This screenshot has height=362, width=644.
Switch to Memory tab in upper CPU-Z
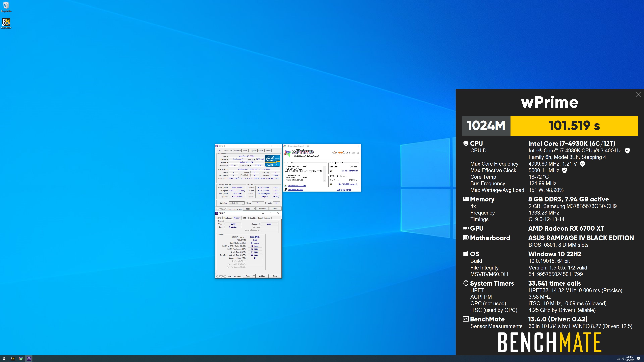pos(237,151)
